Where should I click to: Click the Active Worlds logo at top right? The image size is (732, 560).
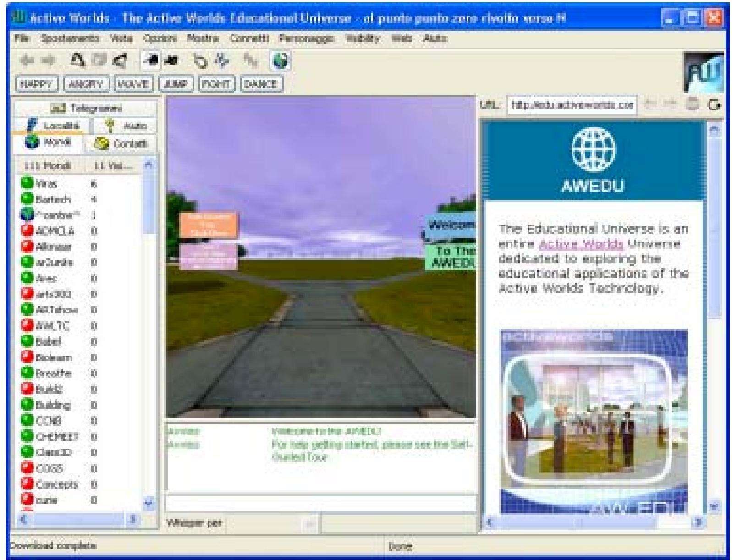[703, 72]
